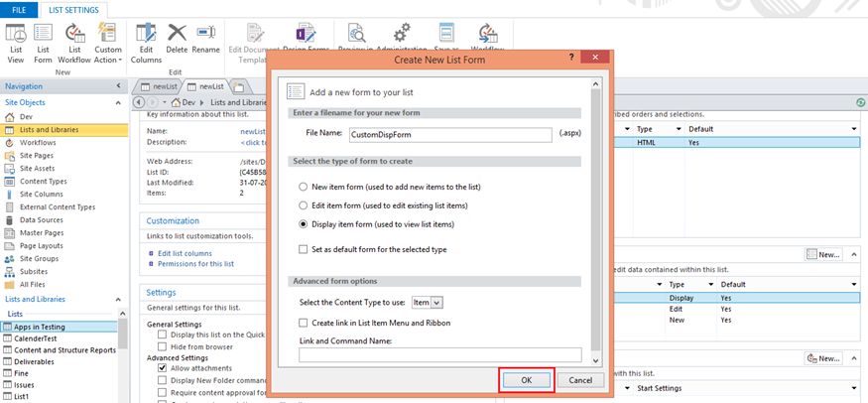
Task: Select the CalenderTest list
Action: 36,338
